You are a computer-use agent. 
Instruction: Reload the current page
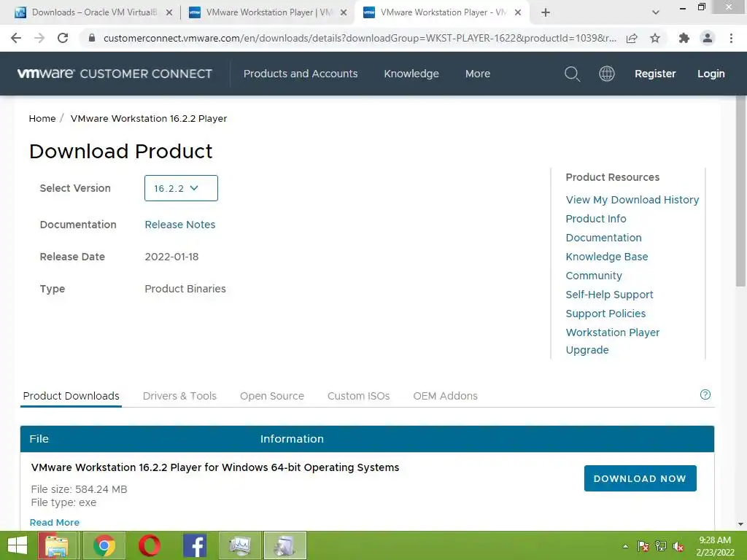click(63, 38)
